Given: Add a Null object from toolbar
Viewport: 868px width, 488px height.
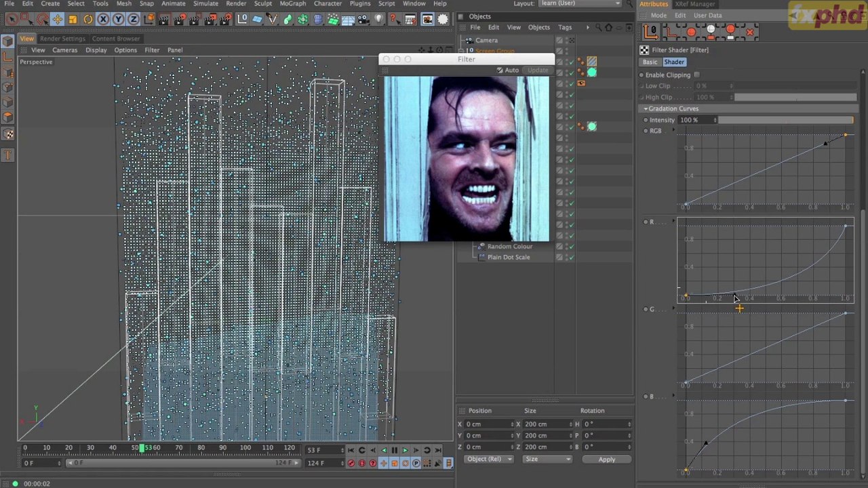Looking at the screenshot, I should click(x=242, y=19).
